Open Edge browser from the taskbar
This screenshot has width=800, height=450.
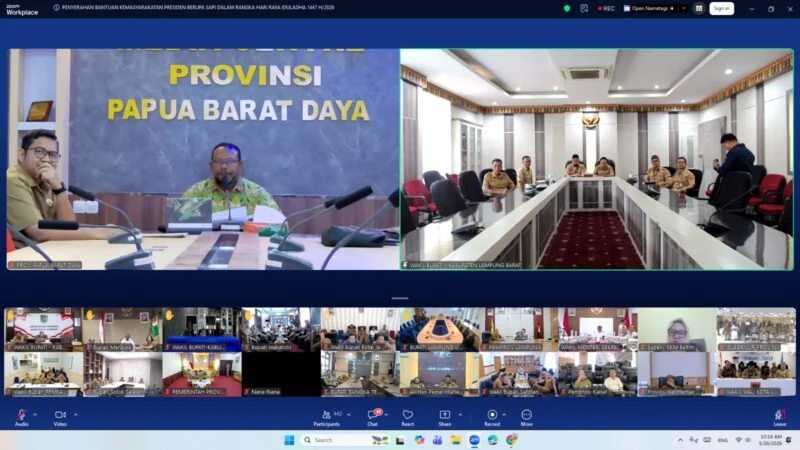492,440
